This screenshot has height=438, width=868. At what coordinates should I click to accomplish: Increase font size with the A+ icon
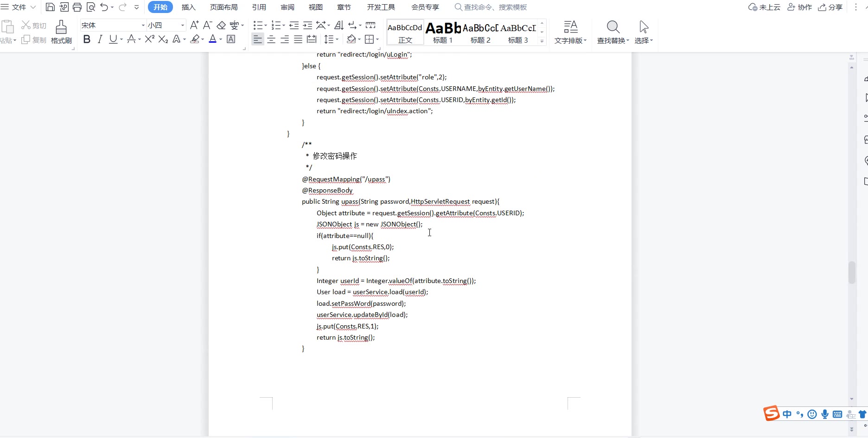(194, 25)
